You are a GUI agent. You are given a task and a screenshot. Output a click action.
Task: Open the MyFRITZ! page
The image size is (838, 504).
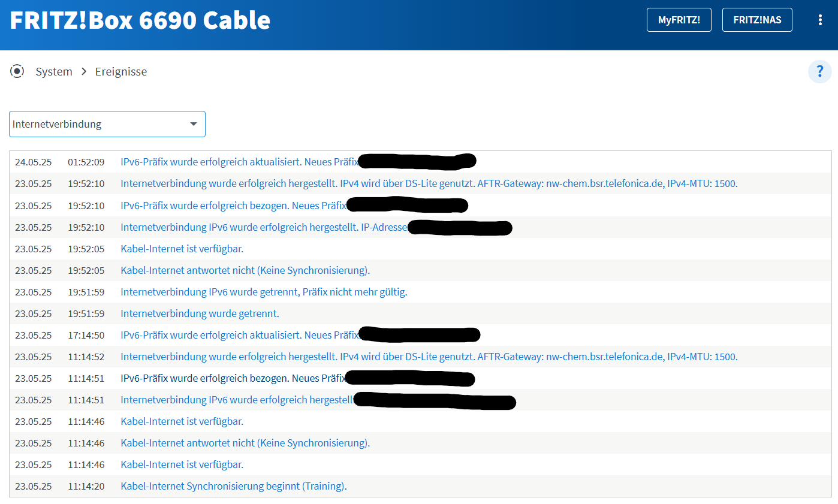pos(679,20)
